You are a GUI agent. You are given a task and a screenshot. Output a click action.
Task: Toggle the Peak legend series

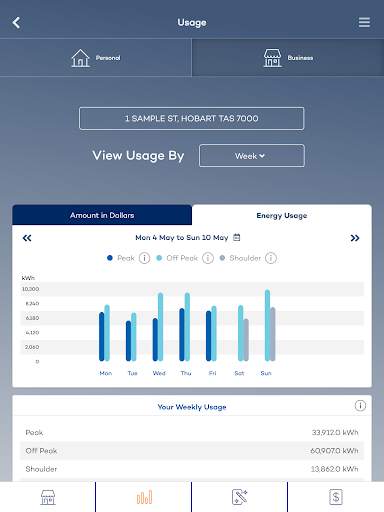pos(121,258)
